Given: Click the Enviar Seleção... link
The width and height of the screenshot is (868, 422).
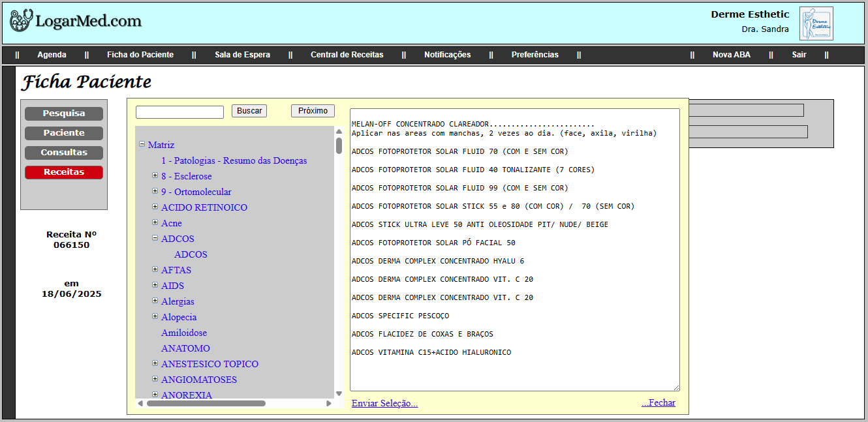Looking at the screenshot, I should pyautogui.click(x=385, y=403).
